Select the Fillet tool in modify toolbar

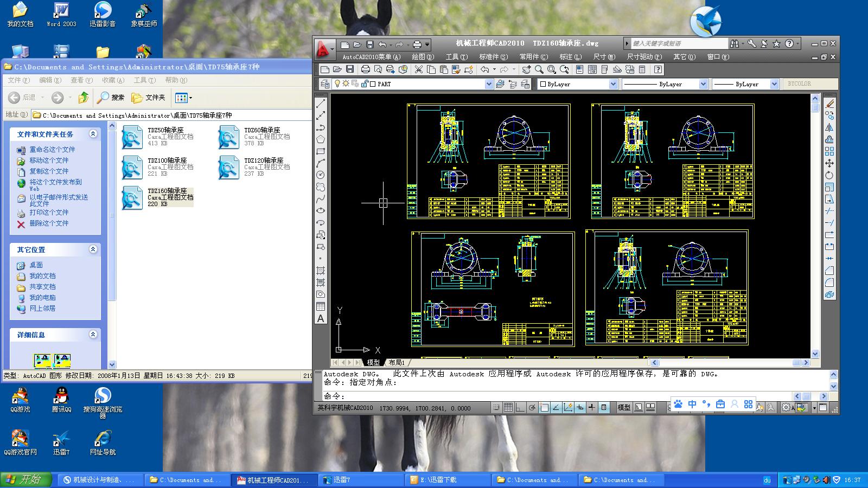[829, 282]
